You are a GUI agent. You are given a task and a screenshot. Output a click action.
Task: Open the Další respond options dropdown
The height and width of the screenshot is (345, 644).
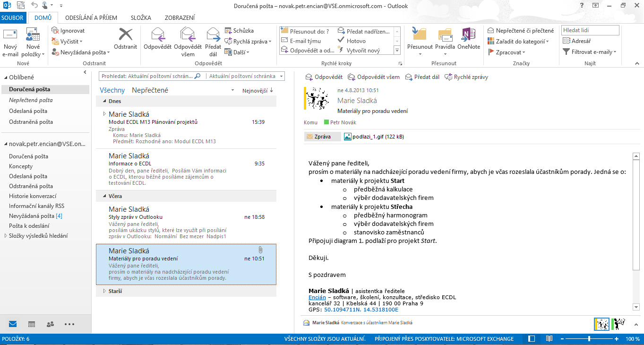(x=237, y=52)
